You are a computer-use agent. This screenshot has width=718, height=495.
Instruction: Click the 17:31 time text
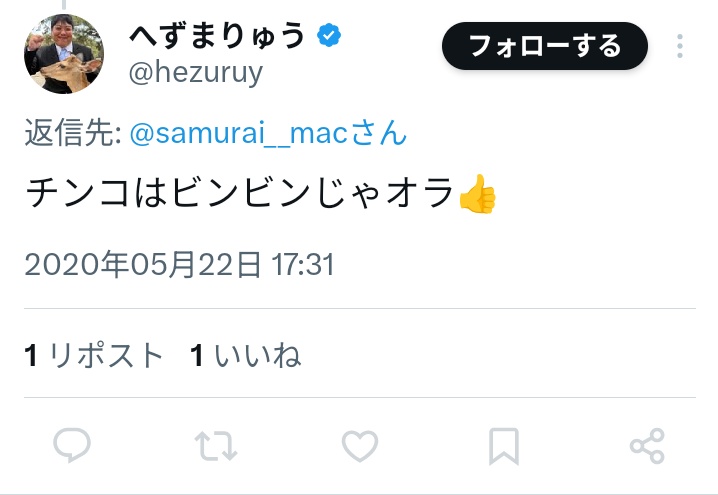(302, 264)
